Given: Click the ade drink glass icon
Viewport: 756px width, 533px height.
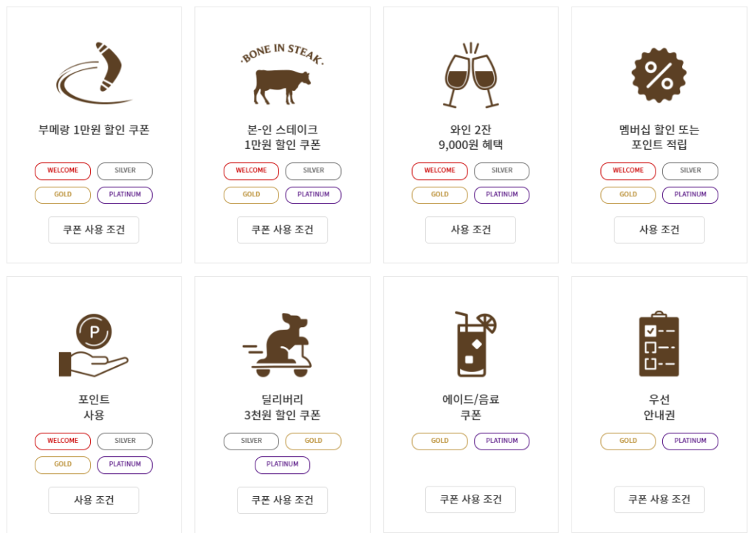Looking at the screenshot, I should coord(472,344).
